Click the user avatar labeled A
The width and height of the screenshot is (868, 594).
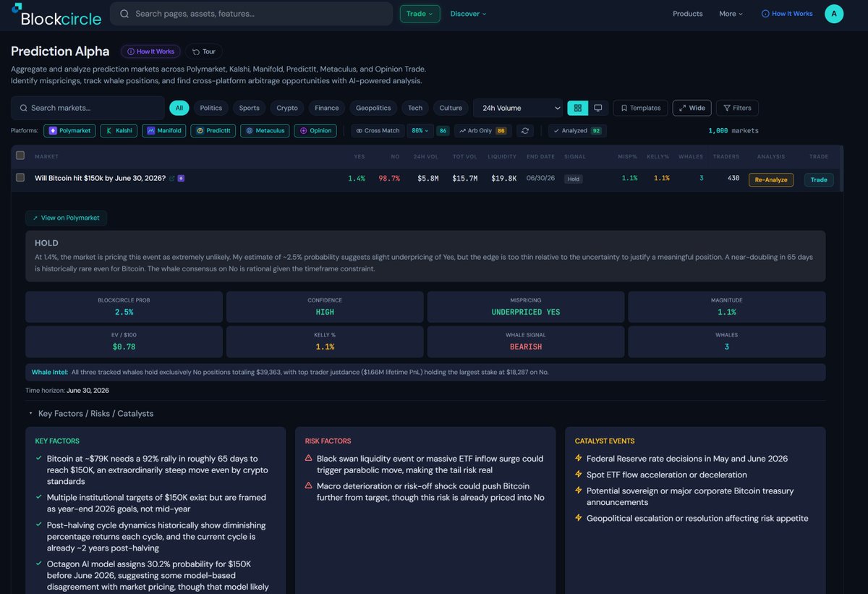tap(834, 14)
